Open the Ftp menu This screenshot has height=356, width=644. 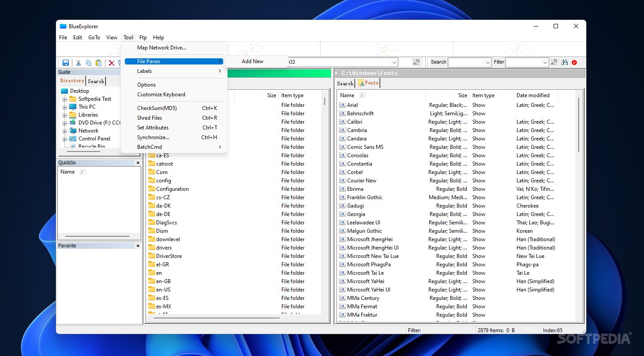[143, 38]
